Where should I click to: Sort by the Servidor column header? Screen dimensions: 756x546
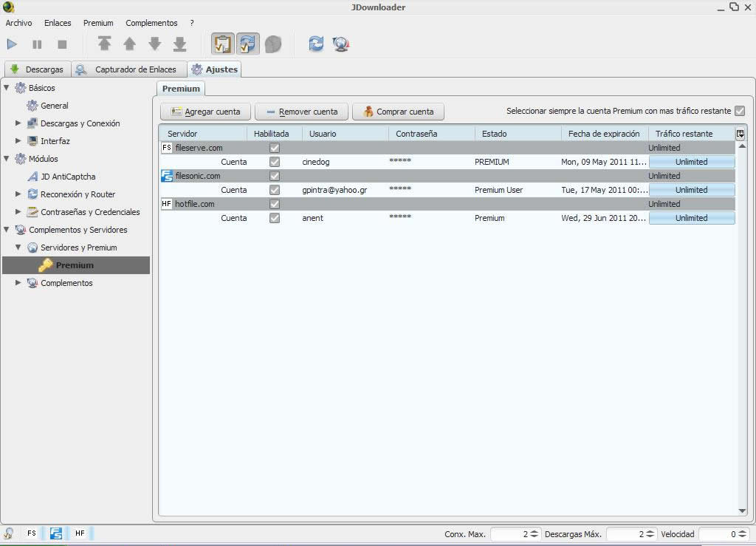pos(203,134)
